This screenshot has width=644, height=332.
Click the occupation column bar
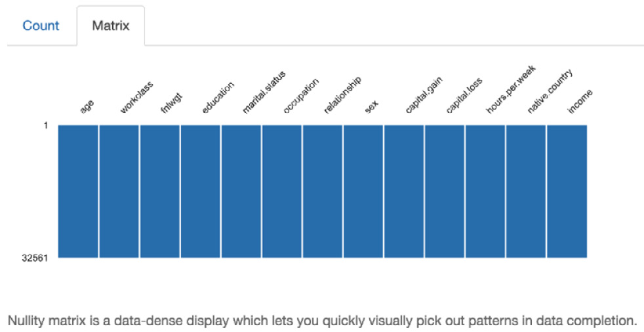tap(282, 192)
